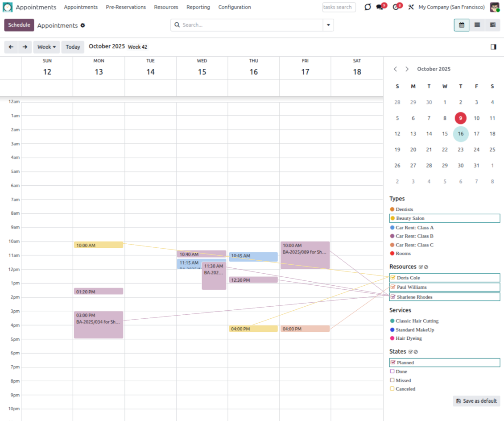Screen dimensions: 504x421
Task: Switch to list view icon
Action: tap(477, 25)
